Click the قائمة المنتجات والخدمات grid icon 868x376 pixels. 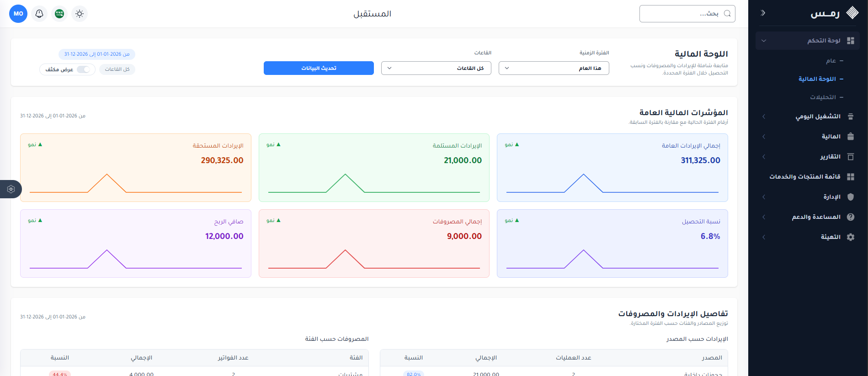pyautogui.click(x=851, y=177)
